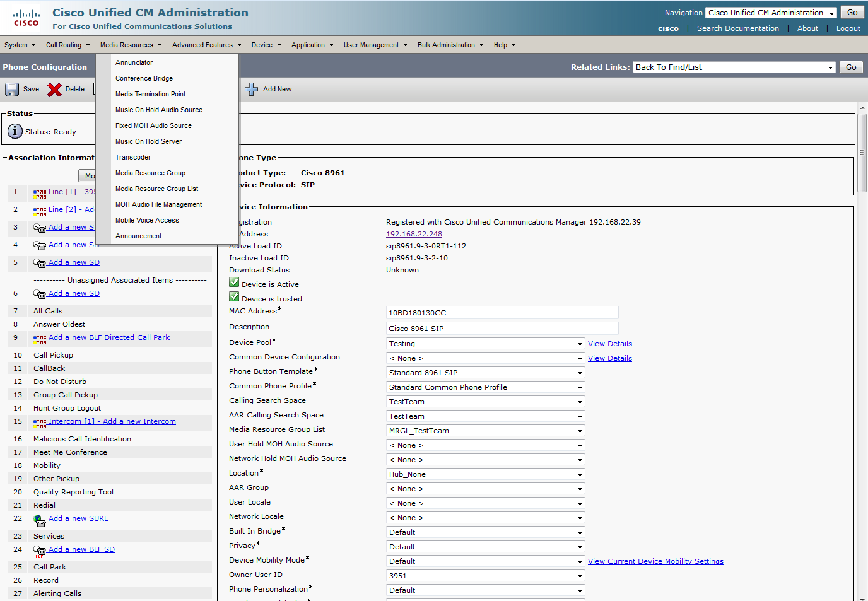The image size is (868, 601).
Task: Toggle the Device is Active checkbox
Action: click(x=234, y=283)
